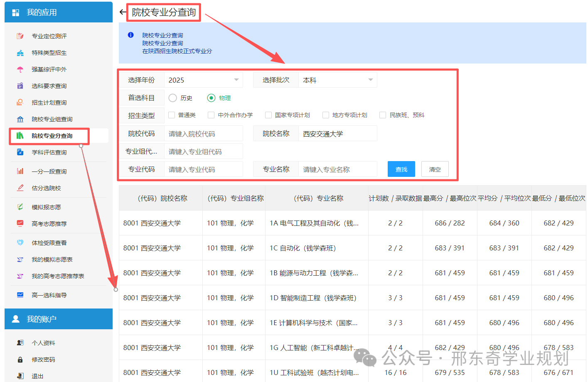Click the 估分选院校 pencil icon
The height and width of the screenshot is (382, 588).
point(20,188)
